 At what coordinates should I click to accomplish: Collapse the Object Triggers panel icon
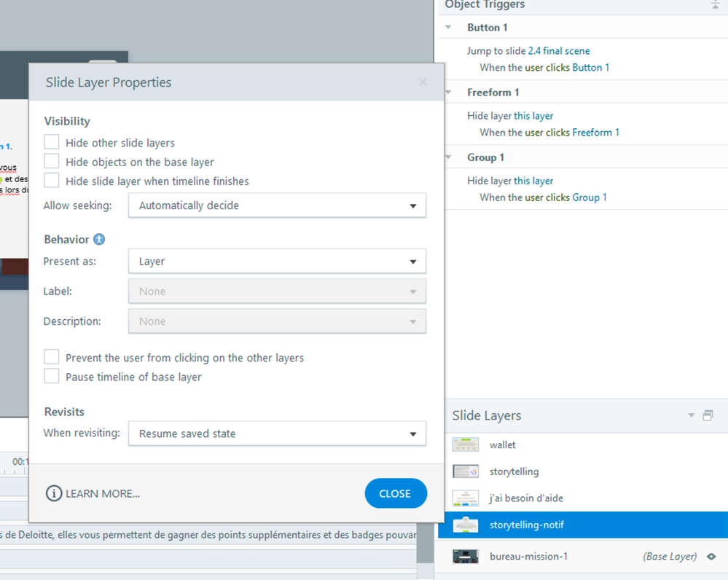click(x=715, y=5)
